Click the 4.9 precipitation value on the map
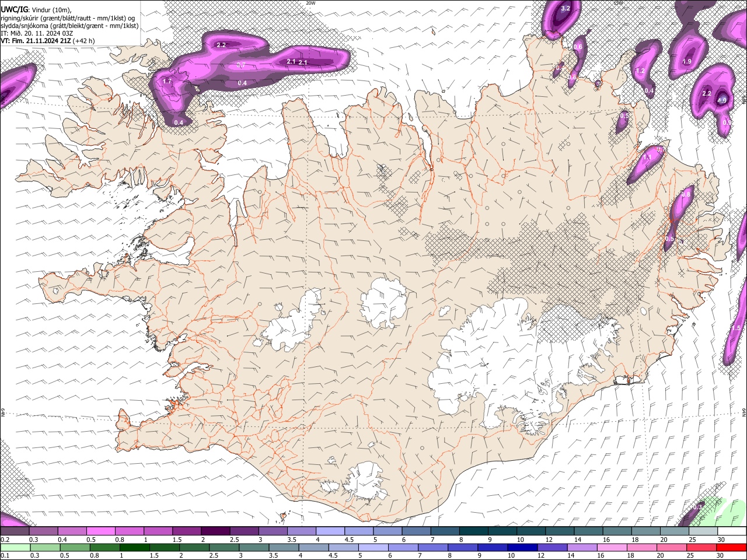Image resolution: width=747 pixels, height=560 pixels. [x=722, y=100]
